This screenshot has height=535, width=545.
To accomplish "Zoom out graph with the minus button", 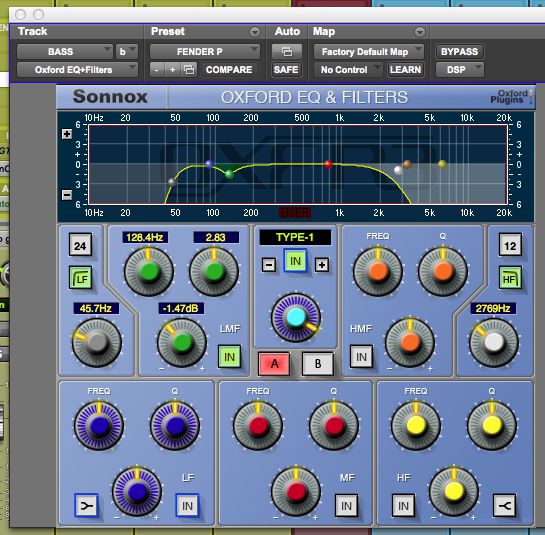I will coord(67,195).
